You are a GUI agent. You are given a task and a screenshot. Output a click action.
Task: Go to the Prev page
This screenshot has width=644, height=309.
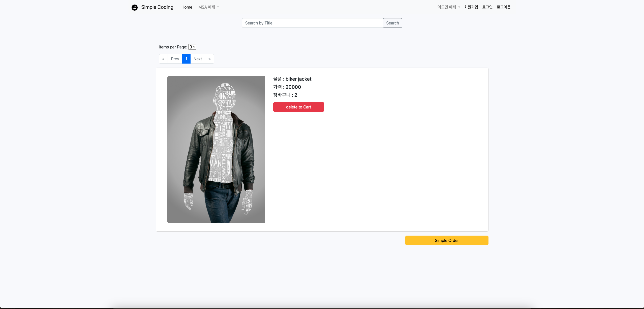(x=175, y=59)
